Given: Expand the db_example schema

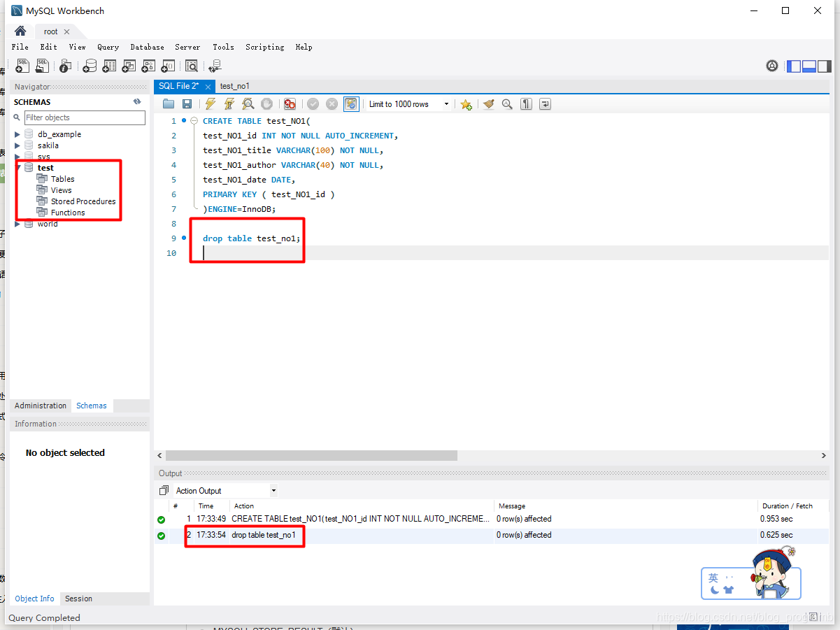Looking at the screenshot, I should point(17,134).
